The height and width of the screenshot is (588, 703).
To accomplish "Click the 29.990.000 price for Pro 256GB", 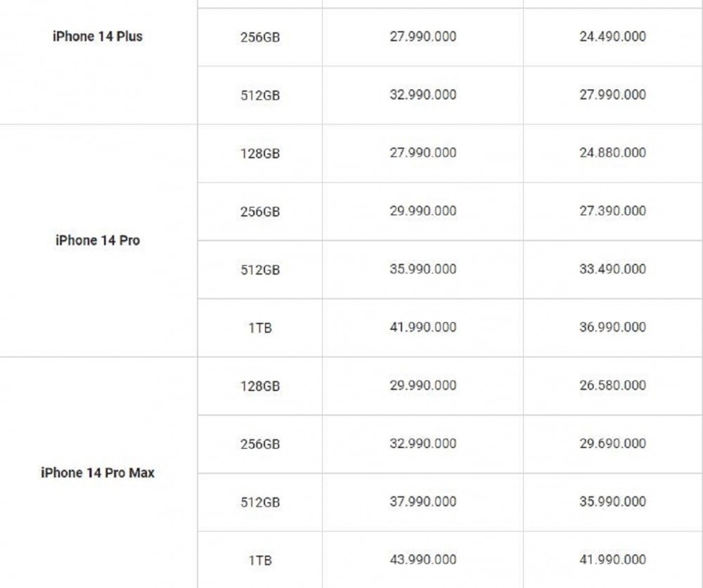I will pyautogui.click(x=423, y=211).
